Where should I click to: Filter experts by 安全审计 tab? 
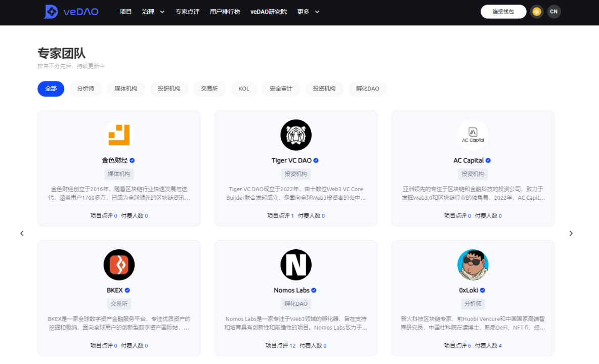click(281, 88)
